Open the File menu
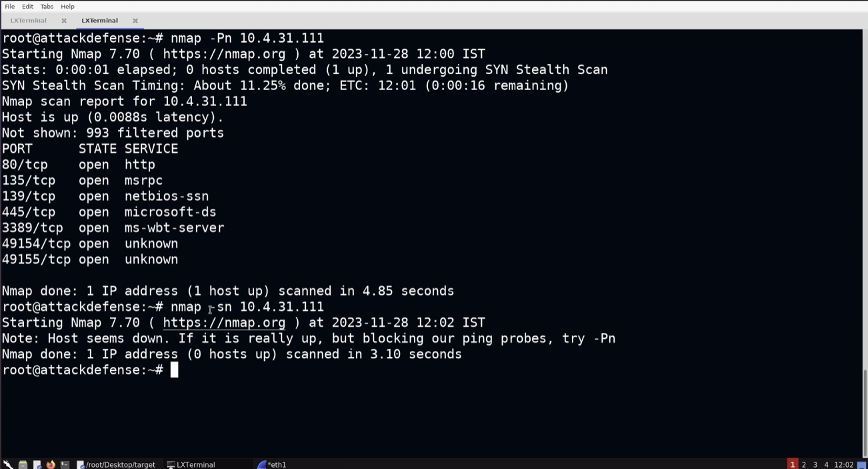This screenshot has width=868, height=469. [x=9, y=7]
